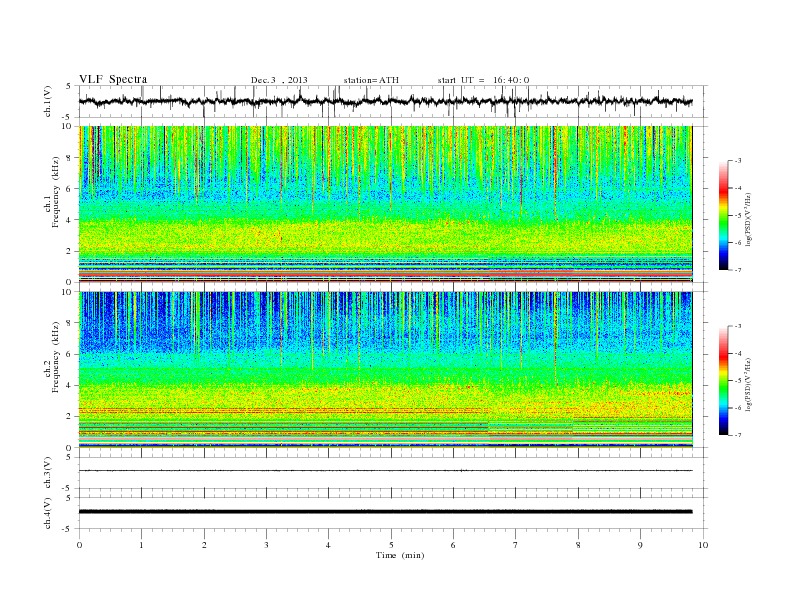Click the "-3" label on ch.1 colorbar

(x=737, y=161)
